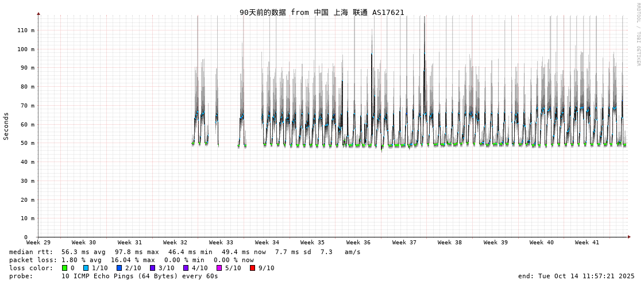Click the RRDTOOL / TOBI OETIKER watermark
The width and height of the screenshot is (644, 284).
[x=638, y=34]
